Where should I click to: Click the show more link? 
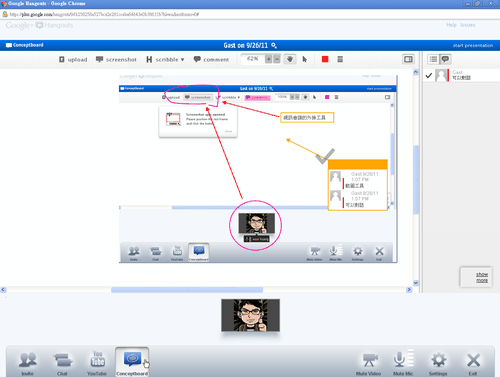click(482, 277)
